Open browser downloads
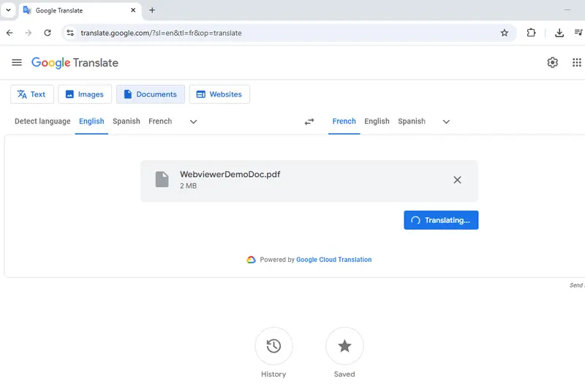The height and width of the screenshot is (392, 585). 559,33
